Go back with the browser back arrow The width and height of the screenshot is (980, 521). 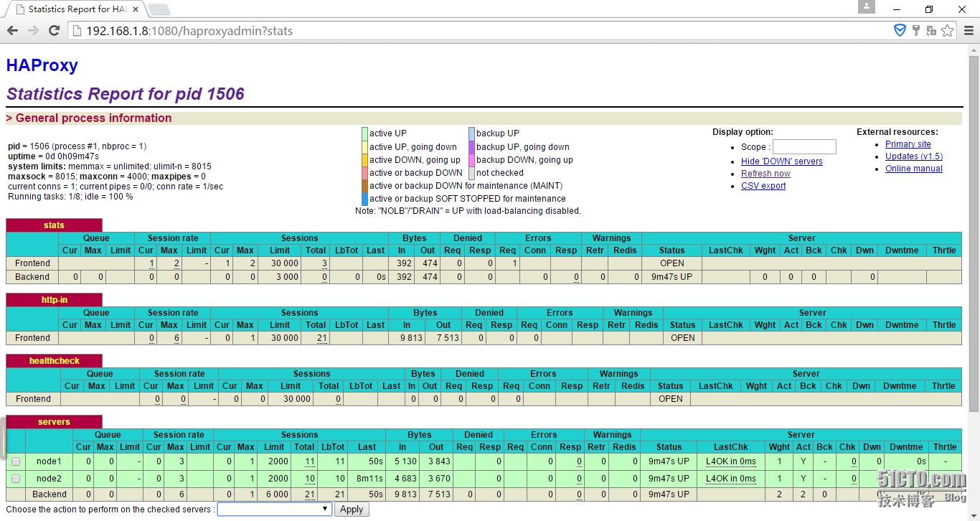12,31
